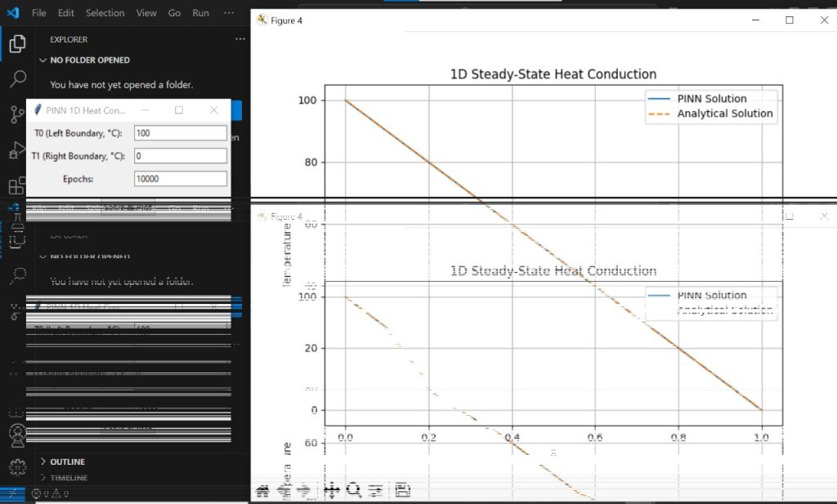The height and width of the screenshot is (504, 837).
Task: Save the figure with the save icon
Action: click(402, 490)
